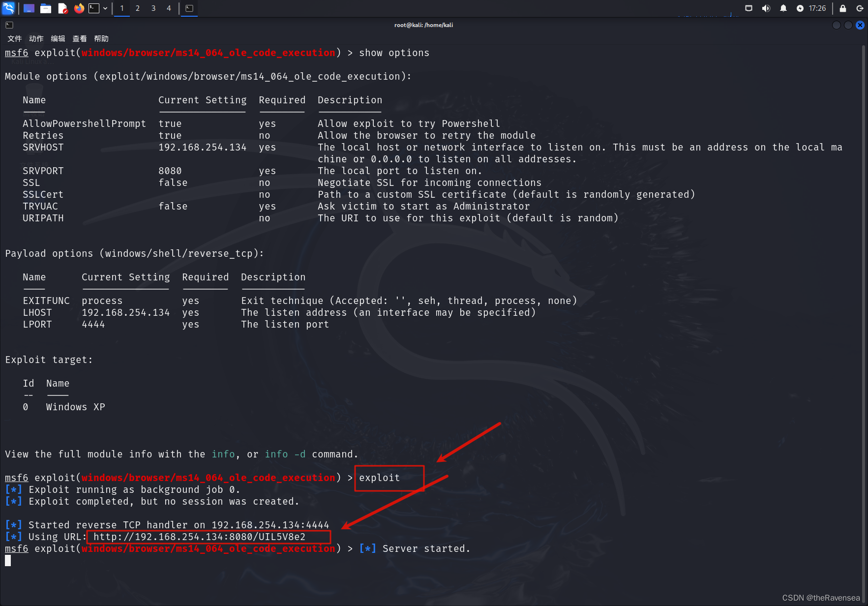
Task: Click the SRVPORT value 8080
Action: pos(170,171)
